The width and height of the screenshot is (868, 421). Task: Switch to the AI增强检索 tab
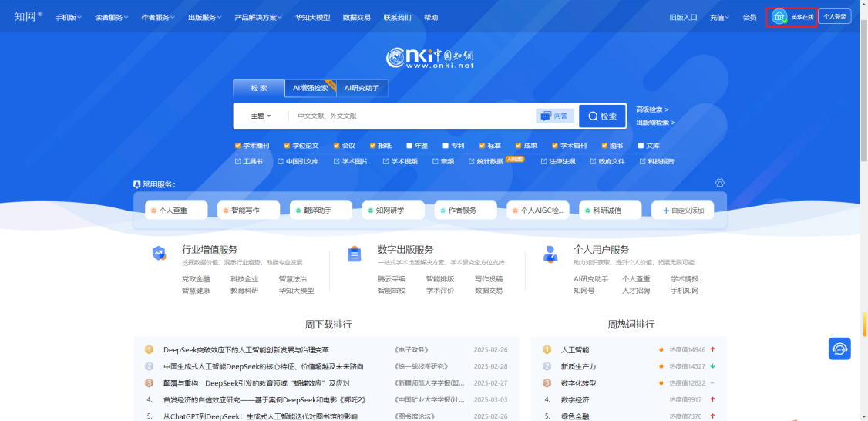click(311, 88)
